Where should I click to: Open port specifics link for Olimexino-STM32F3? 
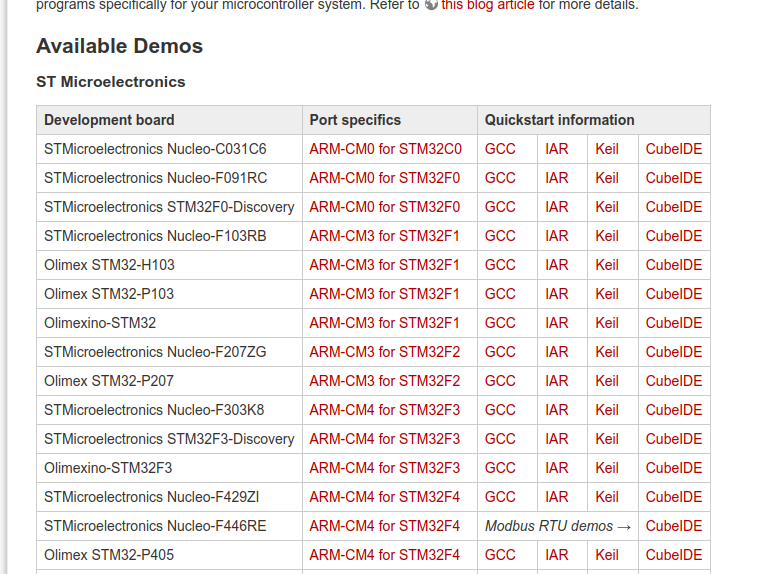tap(385, 468)
